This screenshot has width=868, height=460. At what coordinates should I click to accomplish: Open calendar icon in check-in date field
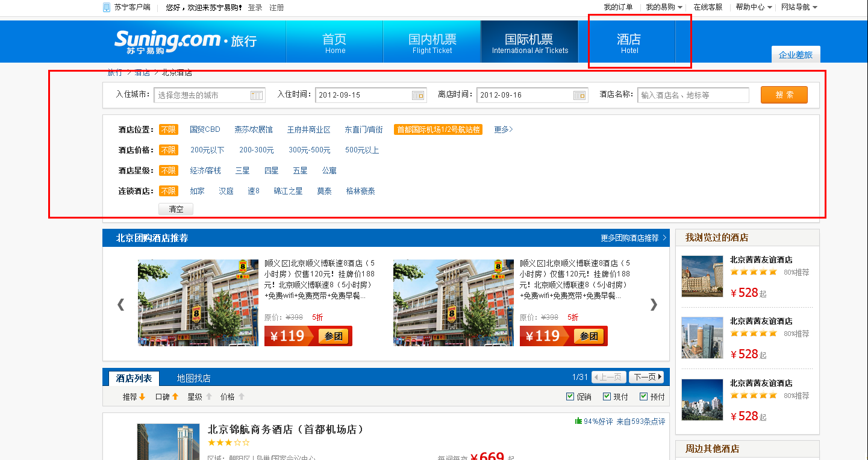[417, 95]
